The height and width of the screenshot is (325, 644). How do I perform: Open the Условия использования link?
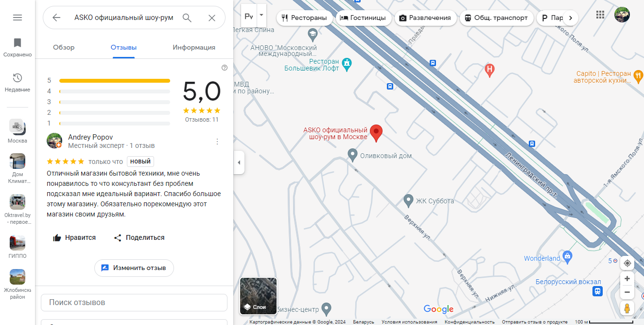(409, 322)
